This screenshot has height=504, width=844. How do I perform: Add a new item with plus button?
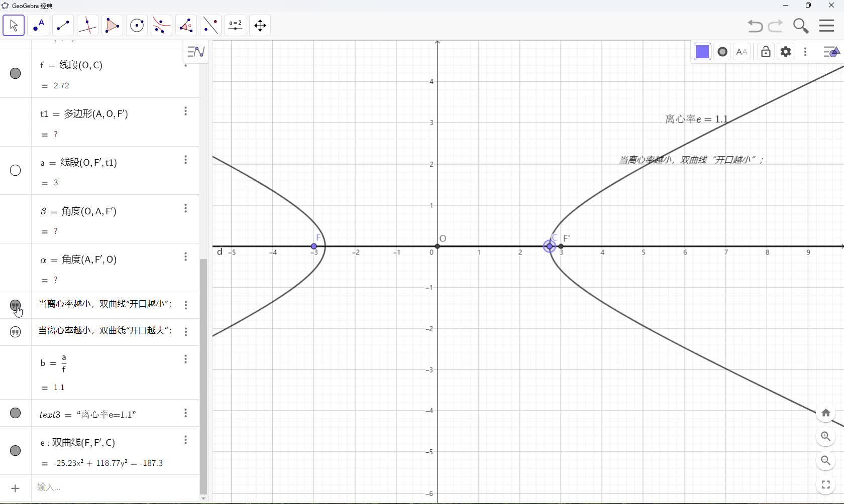(x=16, y=488)
